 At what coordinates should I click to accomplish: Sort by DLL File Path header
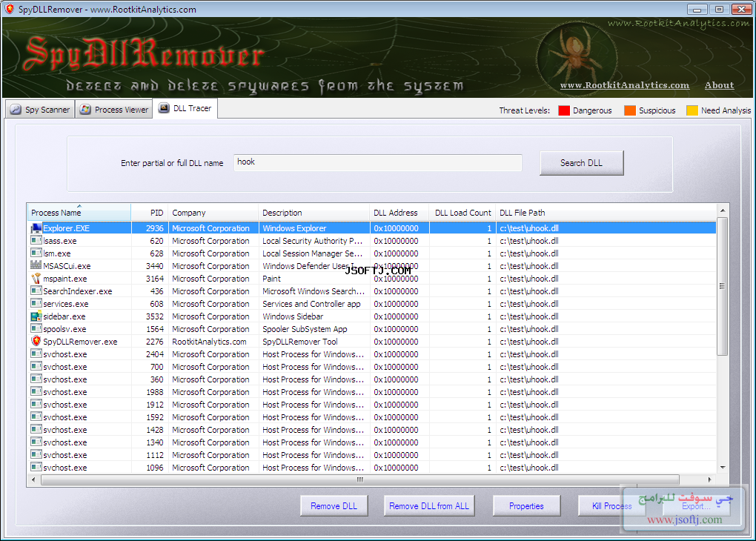[606, 213]
